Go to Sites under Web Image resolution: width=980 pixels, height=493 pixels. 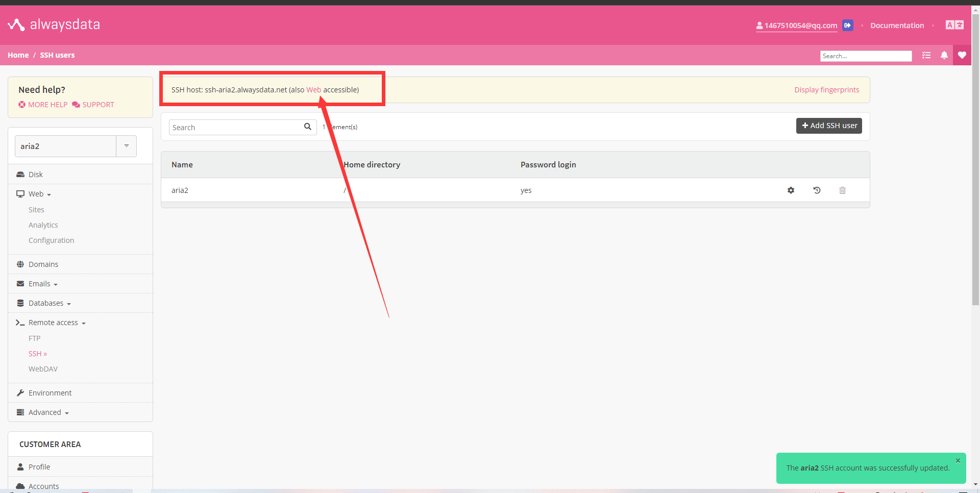[x=36, y=210]
